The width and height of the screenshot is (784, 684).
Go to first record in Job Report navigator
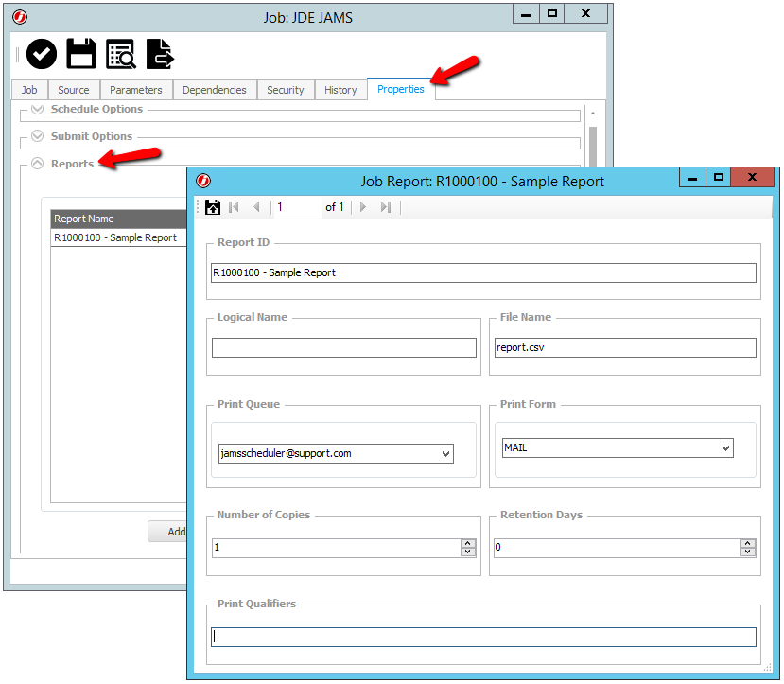point(234,207)
